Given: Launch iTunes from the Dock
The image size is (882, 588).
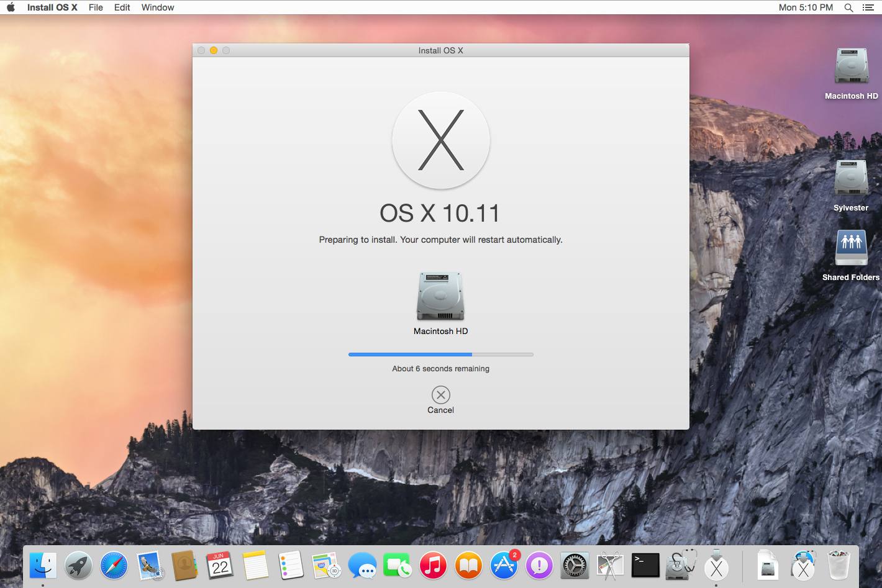Looking at the screenshot, I should [433, 566].
